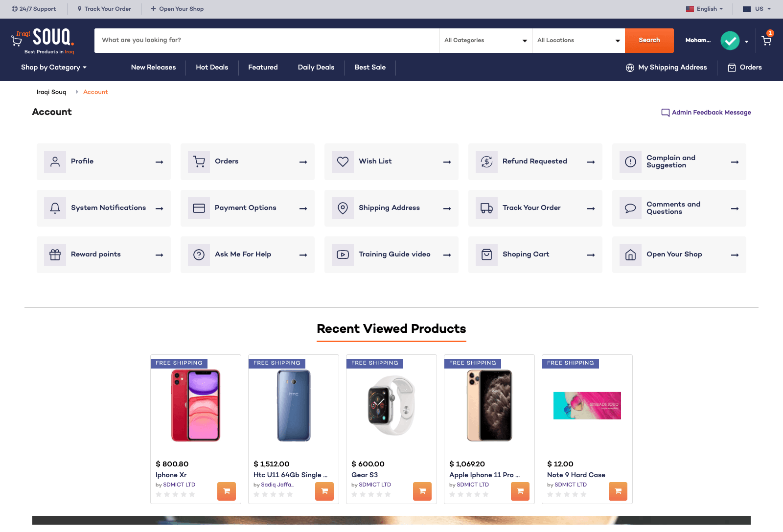Select the Featured menu item
The height and width of the screenshot is (532, 783).
263,68
